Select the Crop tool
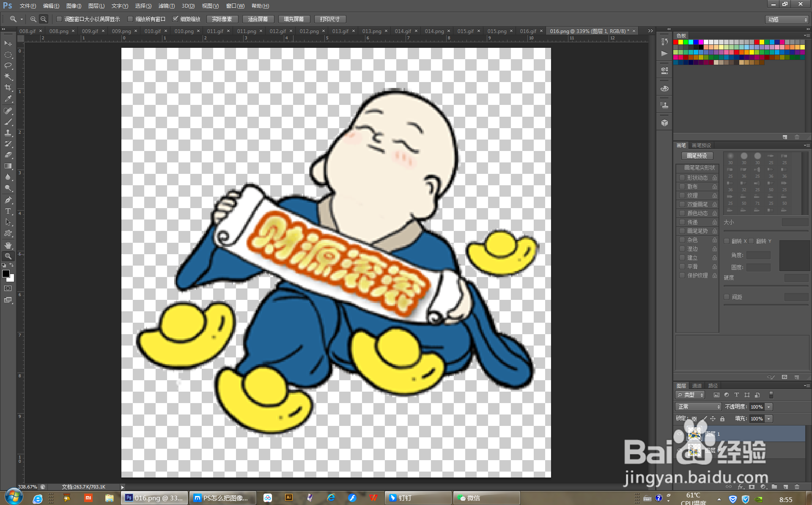Screen dimensions: 812x505 coord(8,88)
